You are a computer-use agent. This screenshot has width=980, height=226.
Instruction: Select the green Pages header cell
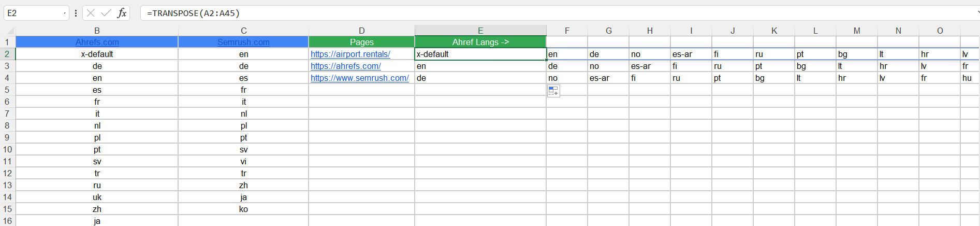(361, 42)
